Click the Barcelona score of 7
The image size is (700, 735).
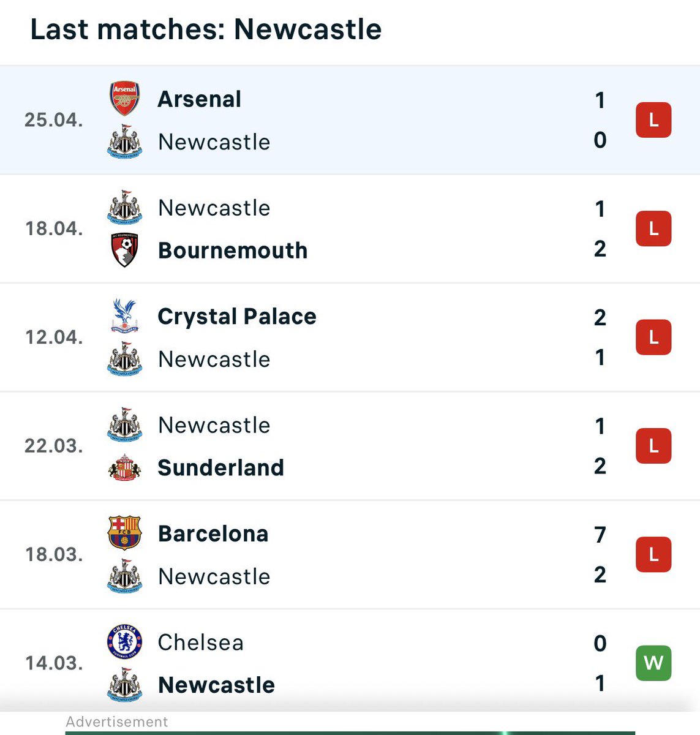[x=600, y=535]
